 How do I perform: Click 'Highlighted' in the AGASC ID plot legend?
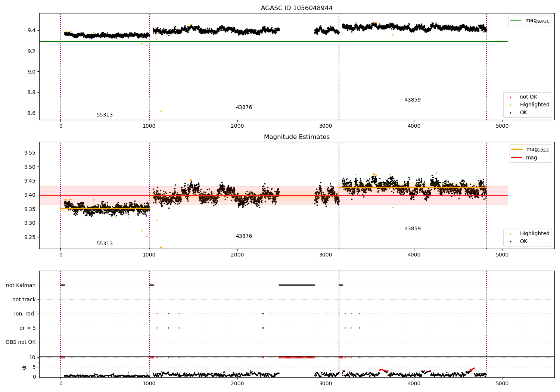click(535, 105)
